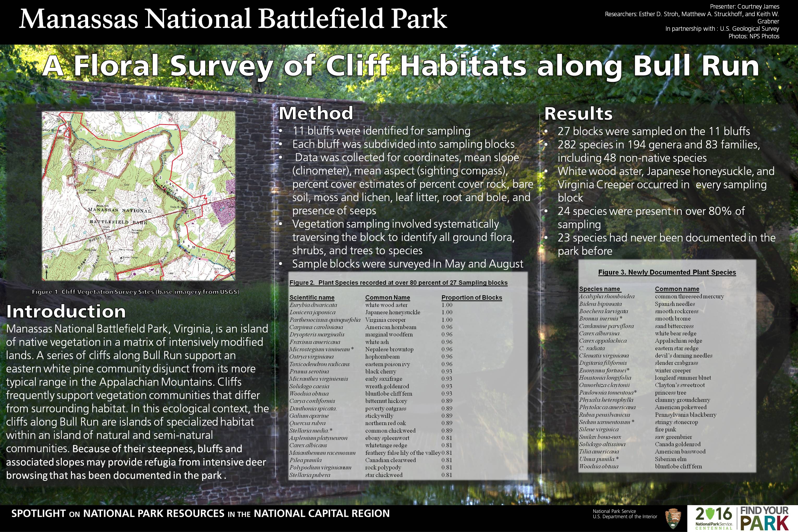Click 'early saxifrage' common name
The width and height of the screenshot is (798, 532).
pos(383,379)
